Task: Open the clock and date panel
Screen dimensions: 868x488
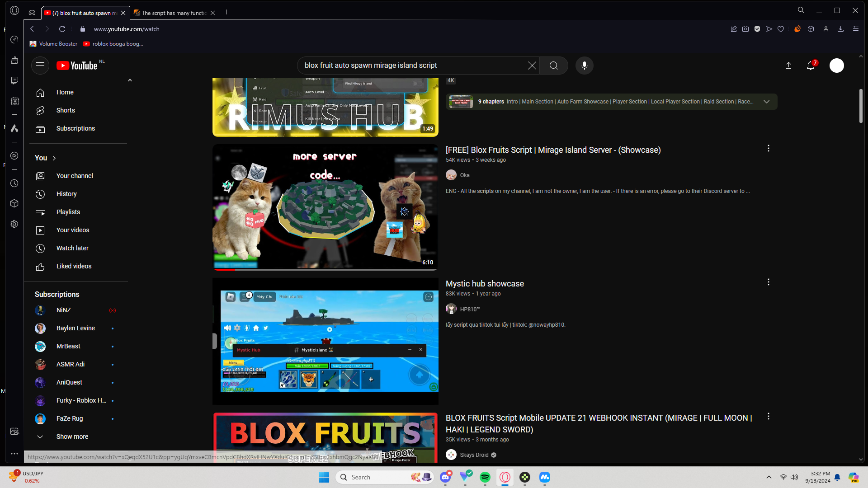Action: 818,477
